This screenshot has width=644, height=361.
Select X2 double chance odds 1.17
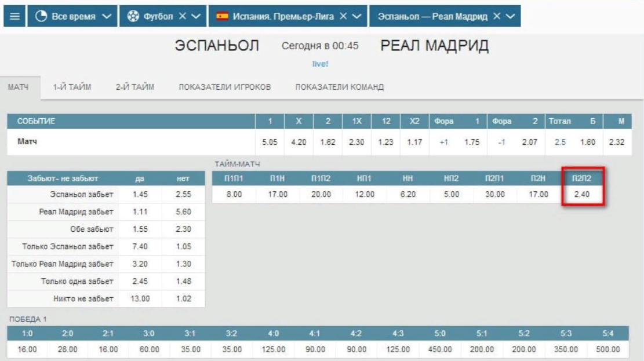pos(414,142)
